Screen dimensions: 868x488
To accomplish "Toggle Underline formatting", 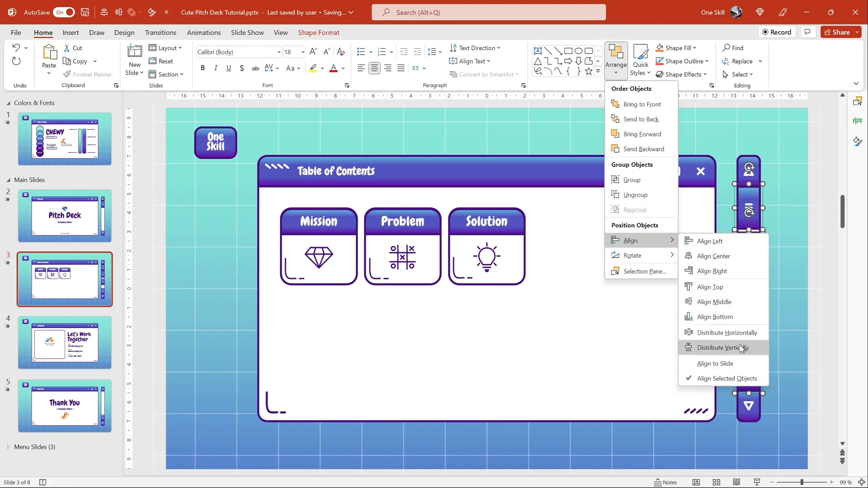I will point(229,68).
